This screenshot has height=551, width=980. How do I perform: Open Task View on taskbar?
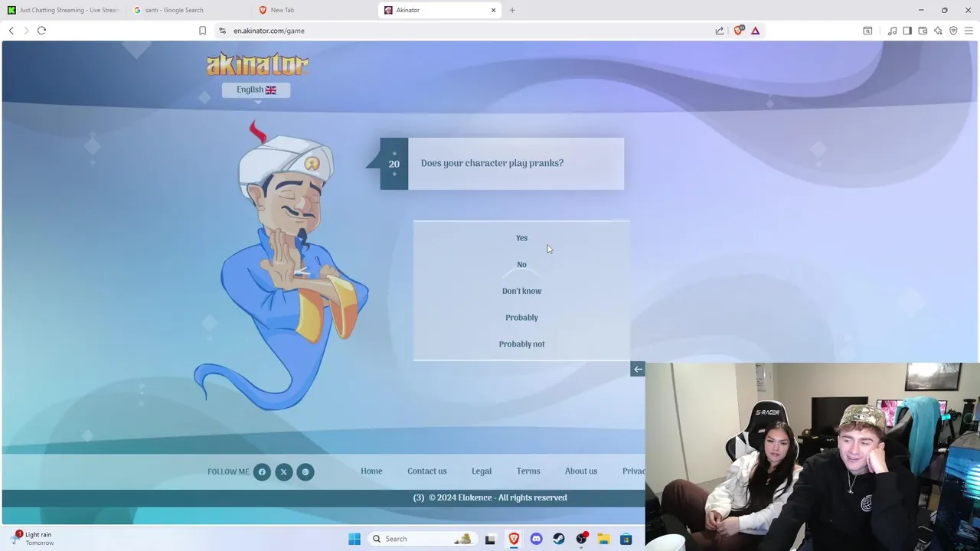490,539
